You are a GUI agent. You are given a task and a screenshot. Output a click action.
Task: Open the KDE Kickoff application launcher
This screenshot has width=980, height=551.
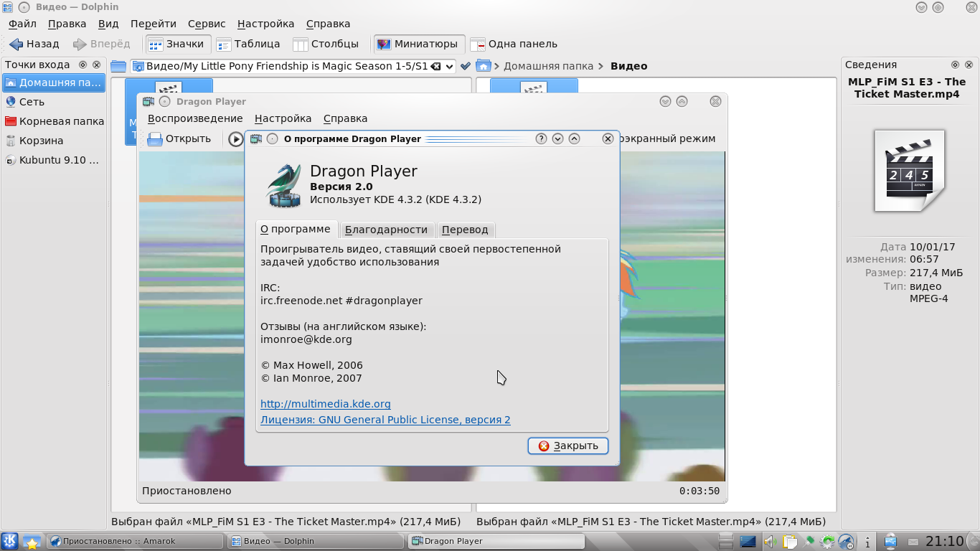(10, 541)
